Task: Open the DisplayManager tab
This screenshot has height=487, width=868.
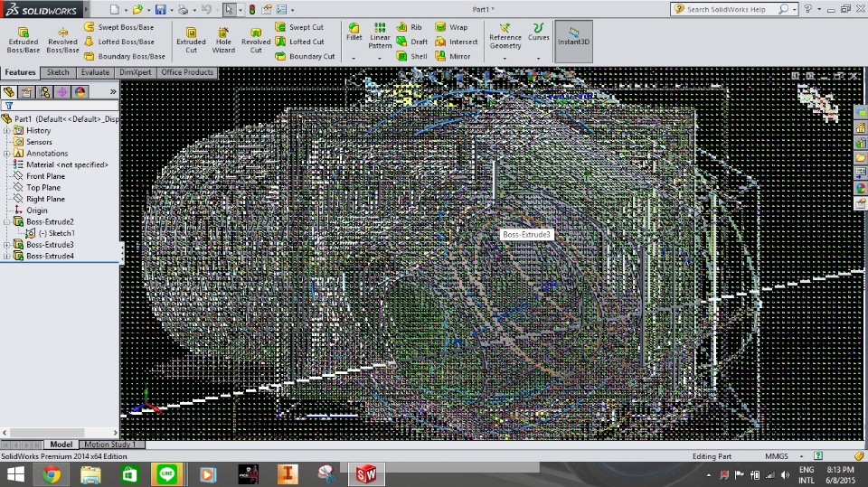Action: pos(80,92)
